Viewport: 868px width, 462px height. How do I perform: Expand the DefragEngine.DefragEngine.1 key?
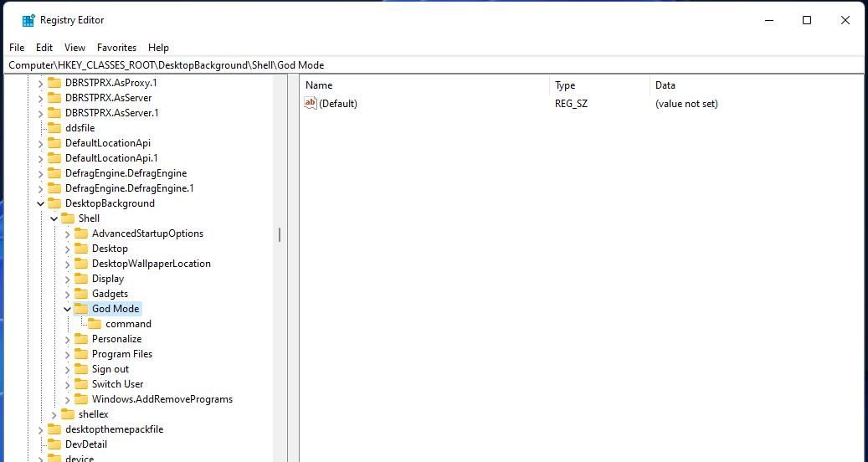[x=40, y=188]
